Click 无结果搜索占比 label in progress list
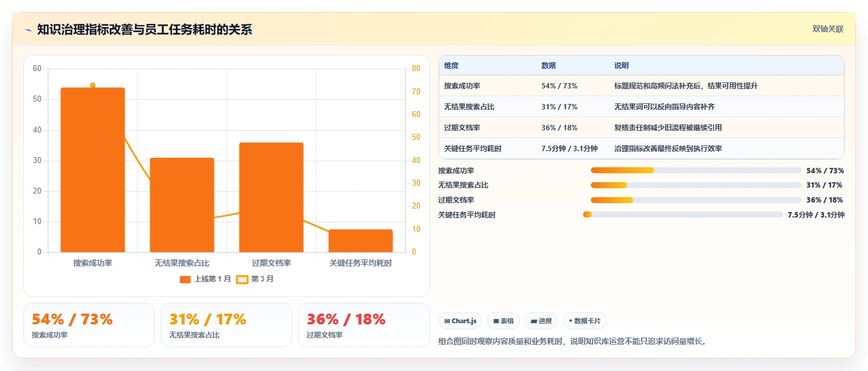Viewport: 868px width, 371px height. (x=463, y=185)
